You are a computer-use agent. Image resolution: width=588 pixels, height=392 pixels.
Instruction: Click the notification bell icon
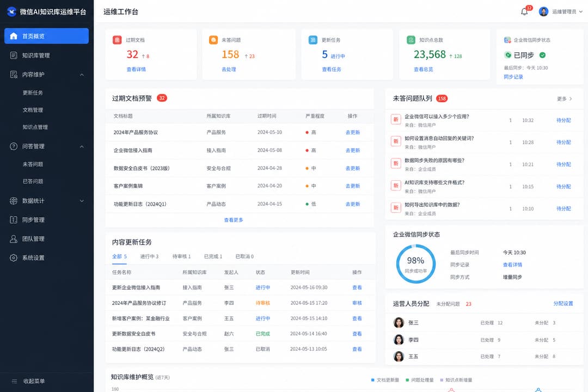pyautogui.click(x=524, y=11)
